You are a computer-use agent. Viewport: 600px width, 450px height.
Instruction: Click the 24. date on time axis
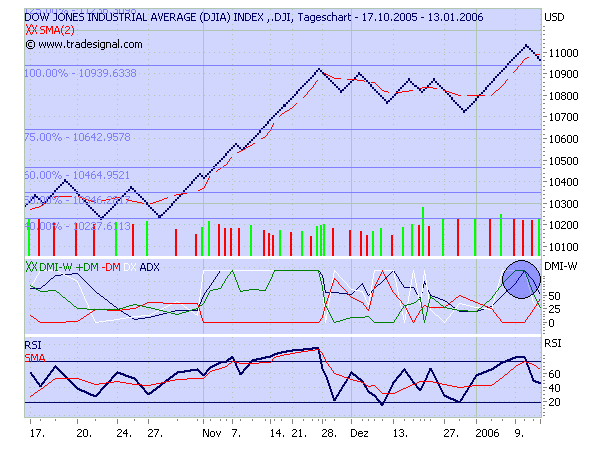pyautogui.click(x=124, y=433)
